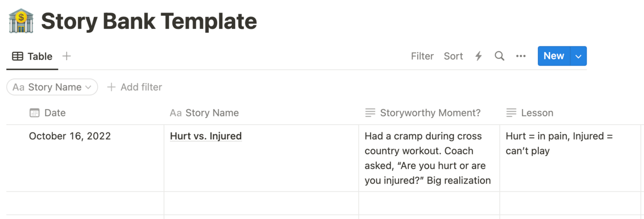Open the three-dot more options menu

[521, 56]
